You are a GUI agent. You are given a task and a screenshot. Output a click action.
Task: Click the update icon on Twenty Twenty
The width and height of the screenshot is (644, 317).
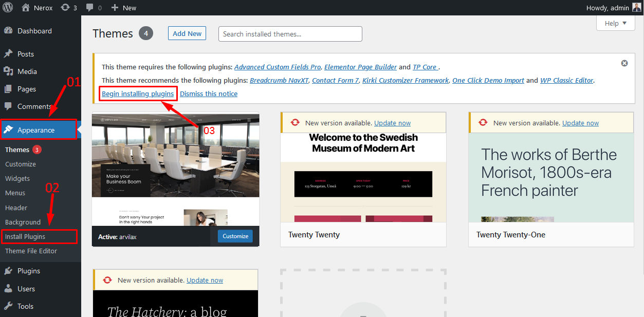coord(295,123)
